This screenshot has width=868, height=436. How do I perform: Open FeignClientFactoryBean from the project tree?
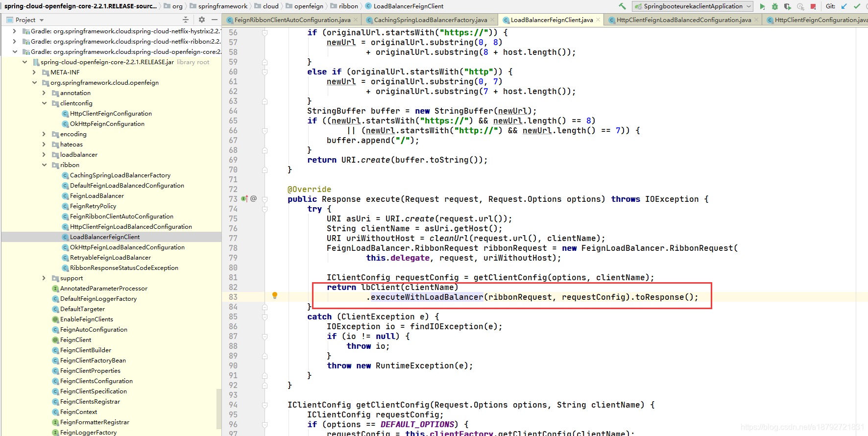93,361
